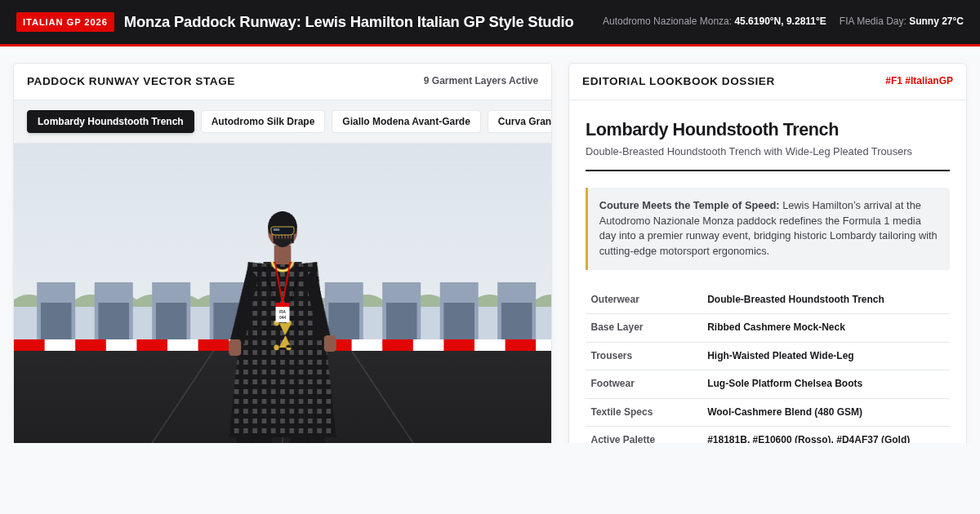This screenshot has height=514, width=980.
Task: Switch to the Autodromo Silk Drape tab
Action: [x=263, y=122]
